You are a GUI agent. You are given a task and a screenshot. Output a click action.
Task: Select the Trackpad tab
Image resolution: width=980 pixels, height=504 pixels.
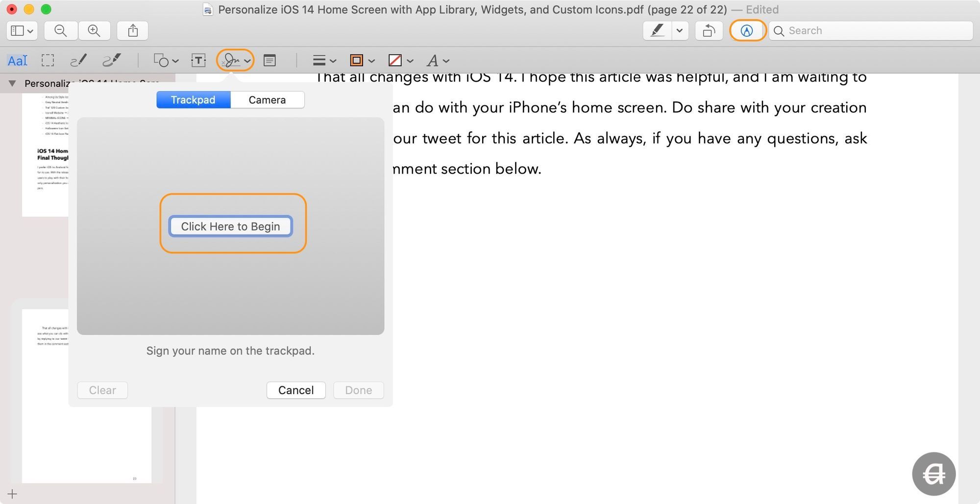(193, 100)
